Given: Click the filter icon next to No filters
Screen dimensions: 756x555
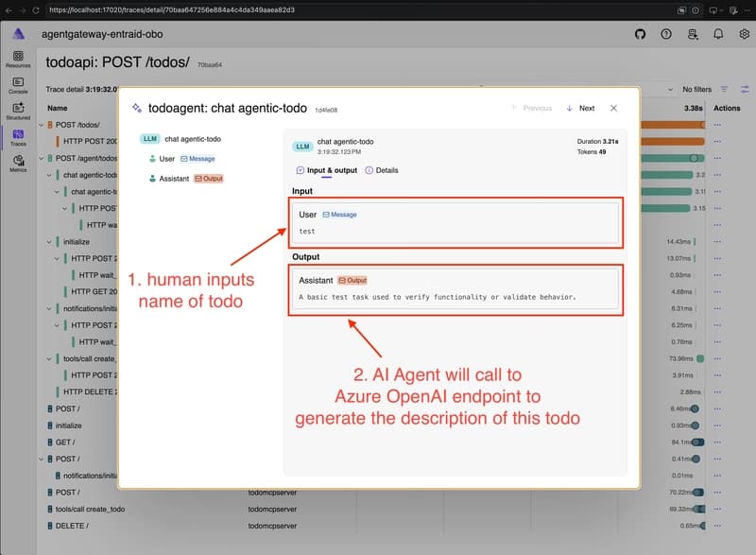Looking at the screenshot, I should pyautogui.click(x=724, y=89).
